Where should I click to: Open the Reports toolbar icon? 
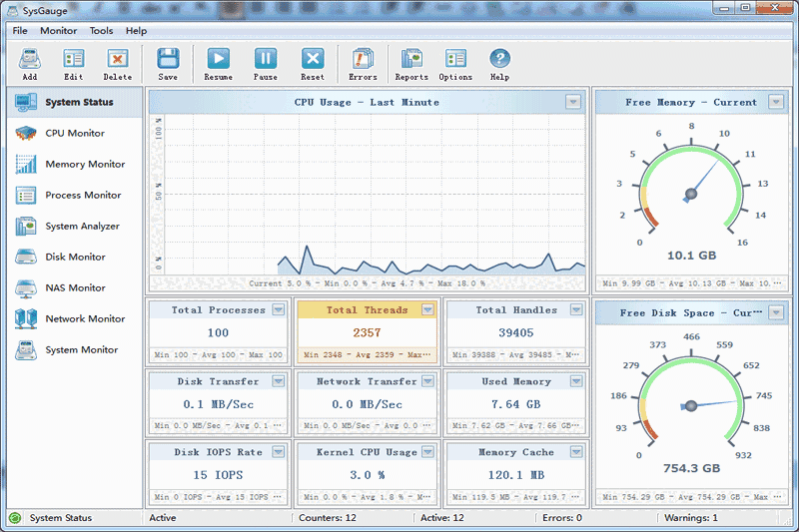pyautogui.click(x=411, y=60)
